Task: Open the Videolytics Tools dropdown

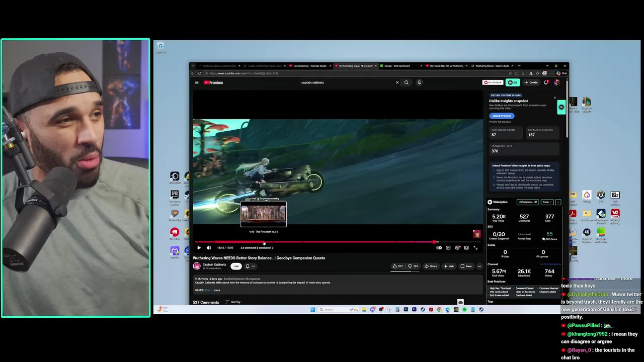Action: 546,202
